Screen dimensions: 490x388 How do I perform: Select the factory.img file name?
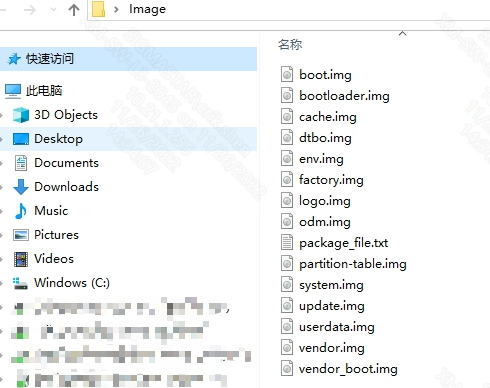pos(331,180)
